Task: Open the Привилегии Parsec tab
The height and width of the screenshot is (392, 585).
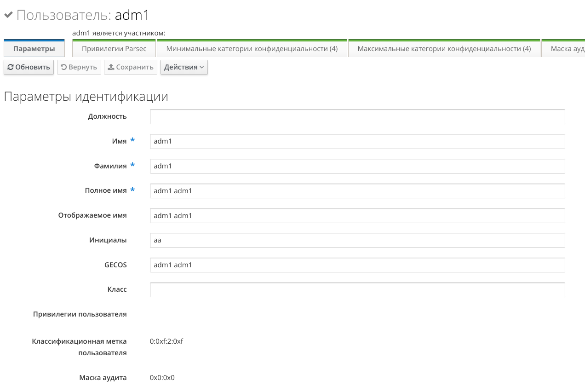Action: coord(114,49)
